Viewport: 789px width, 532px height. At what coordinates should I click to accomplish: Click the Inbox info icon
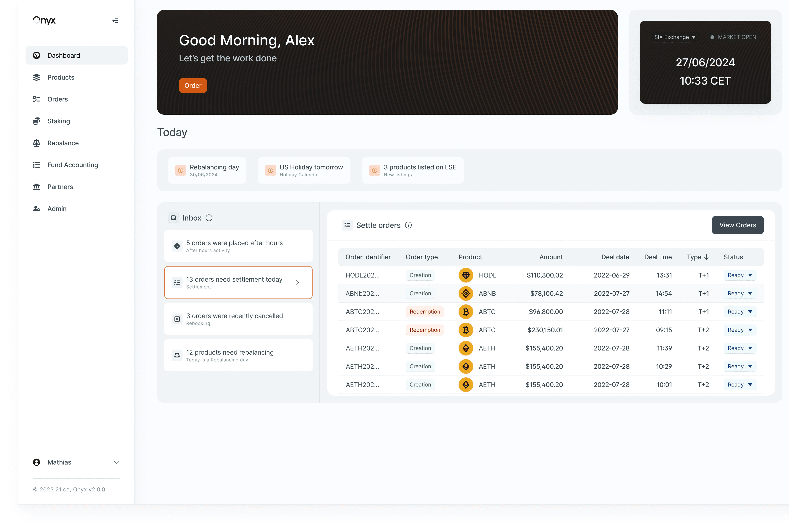click(x=209, y=218)
